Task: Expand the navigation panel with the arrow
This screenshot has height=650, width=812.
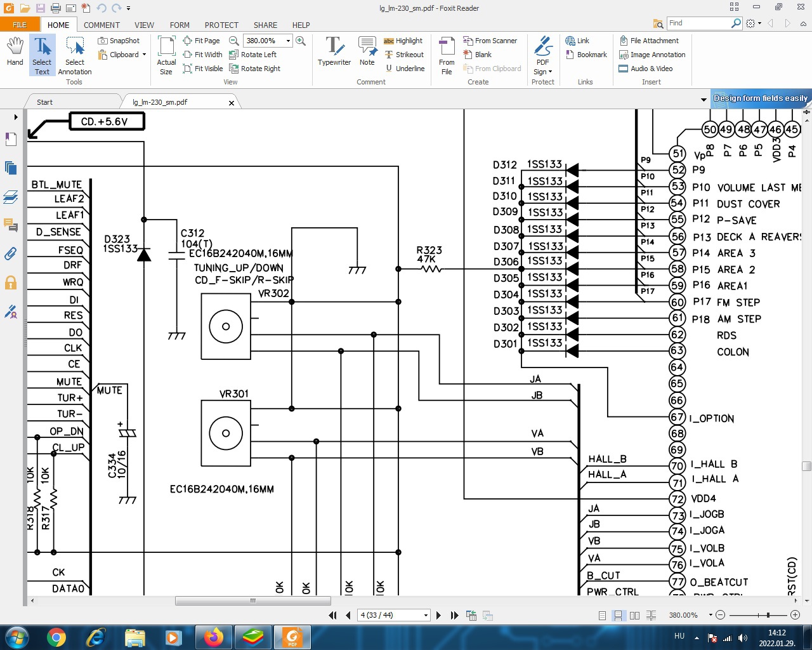Action: tap(16, 117)
